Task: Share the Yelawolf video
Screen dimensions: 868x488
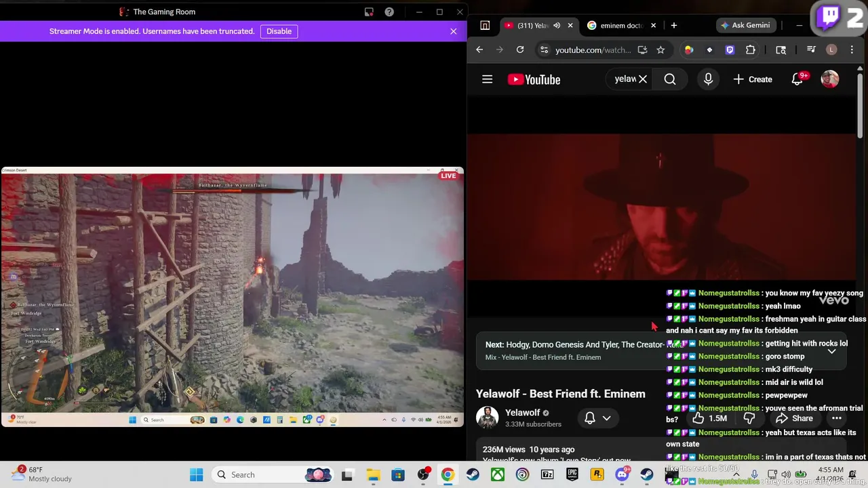Action: [x=794, y=418]
